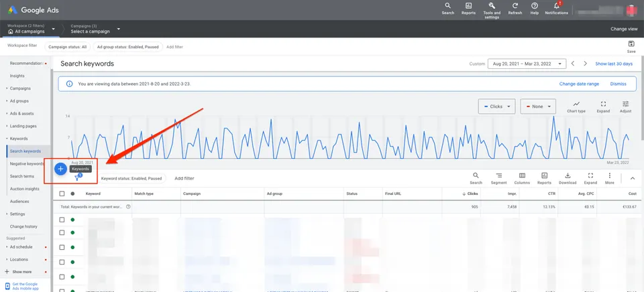Click the Match type column header

point(144,194)
